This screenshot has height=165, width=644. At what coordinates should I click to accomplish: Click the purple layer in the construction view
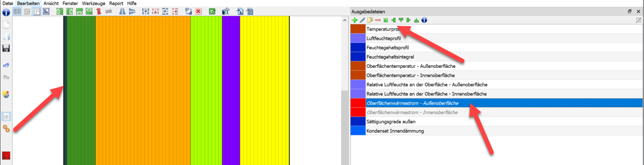pos(231,90)
